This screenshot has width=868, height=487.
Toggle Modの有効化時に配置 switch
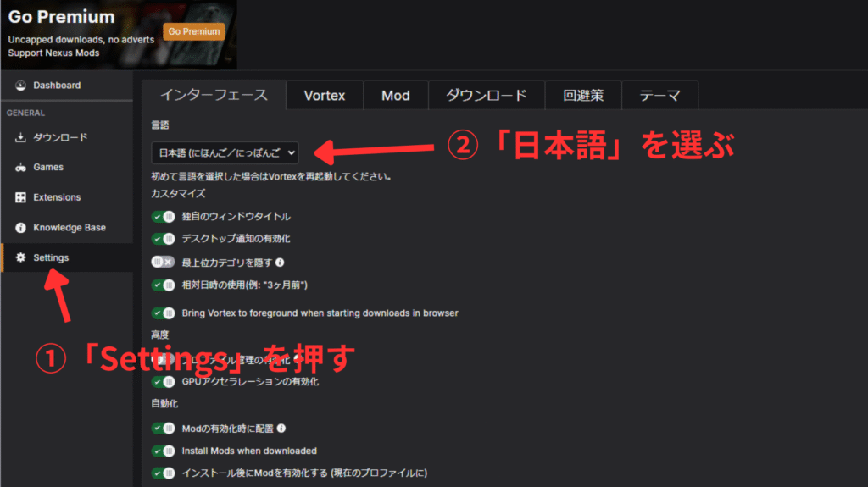(164, 429)
